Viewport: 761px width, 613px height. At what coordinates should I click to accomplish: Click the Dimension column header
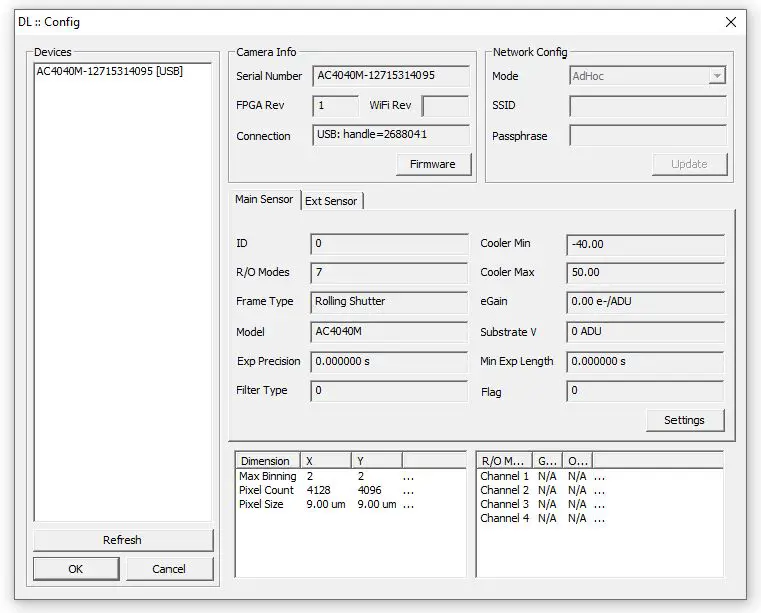click(266, 461)
